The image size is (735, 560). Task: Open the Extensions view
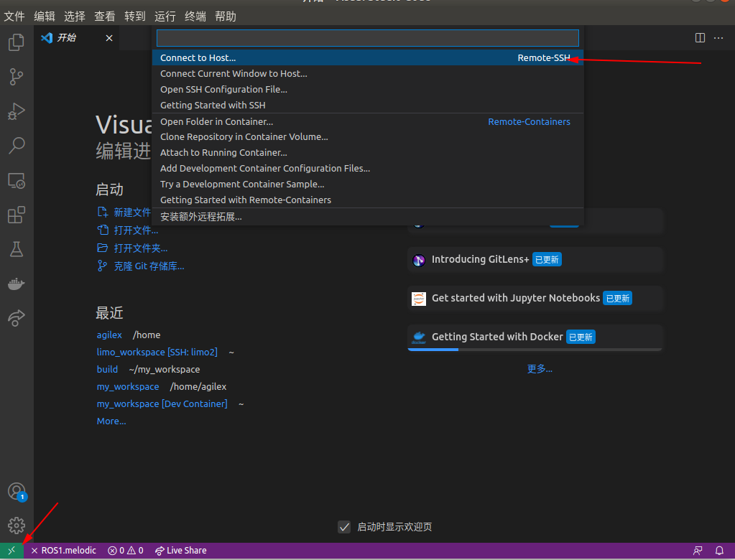click(x=16, y=215)
